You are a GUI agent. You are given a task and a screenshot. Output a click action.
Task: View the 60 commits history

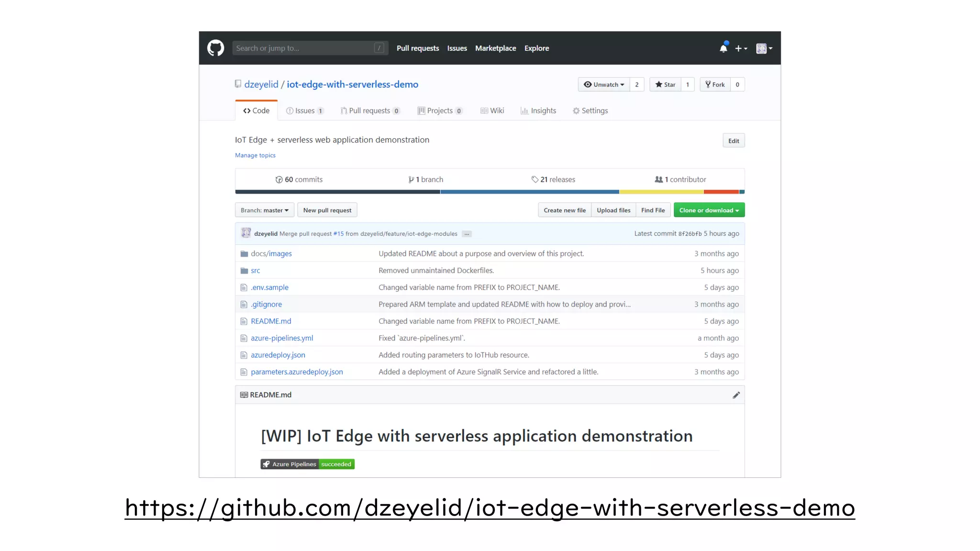299,179
